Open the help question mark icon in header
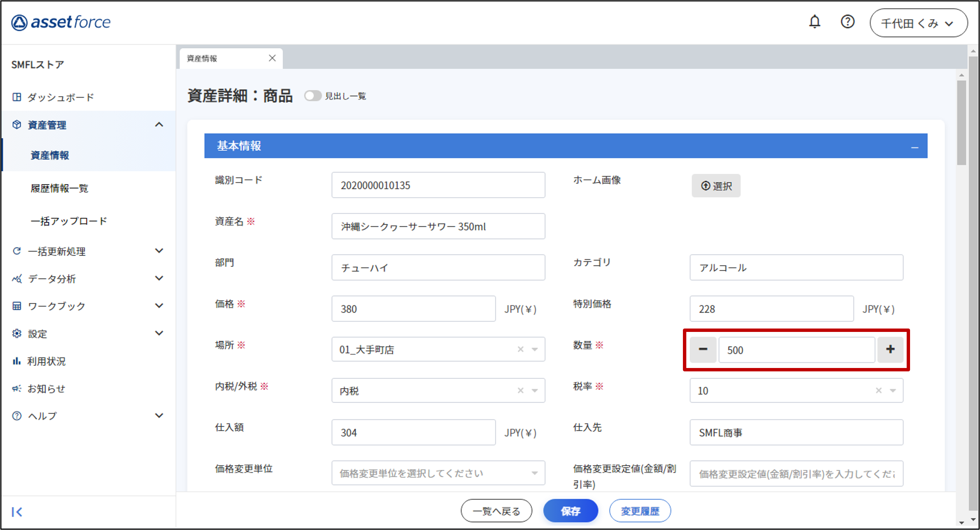The image size is (980, 530). click(847, 22)
